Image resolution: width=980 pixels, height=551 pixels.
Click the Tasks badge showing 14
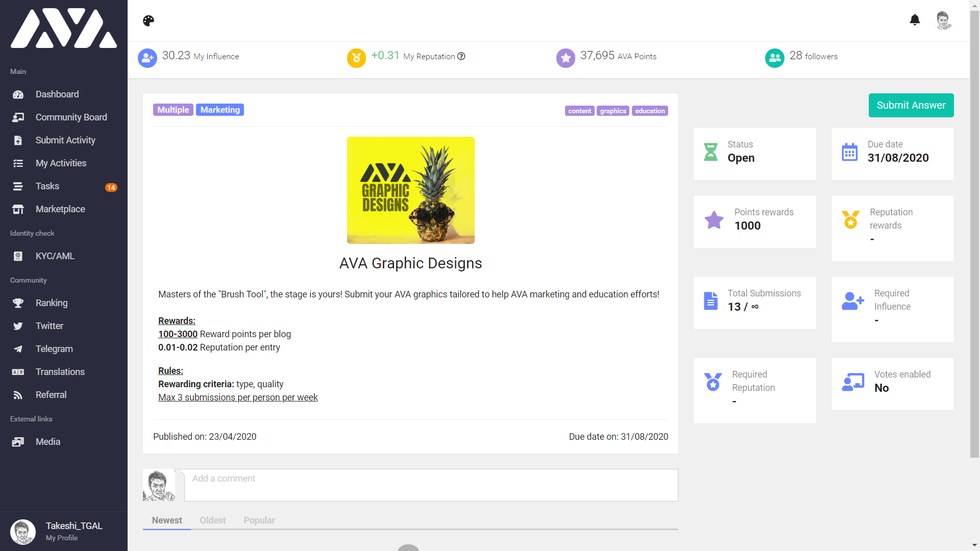[x=111, y=187]
